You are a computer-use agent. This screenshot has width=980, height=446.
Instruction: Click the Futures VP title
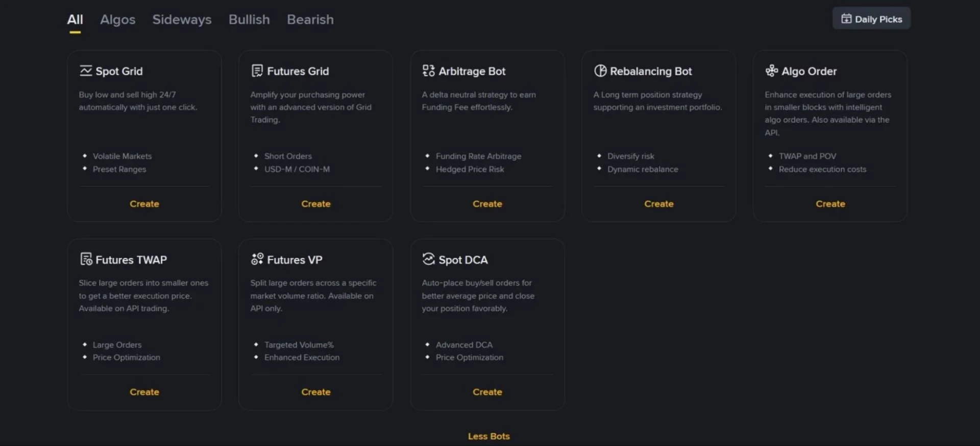pos(295,260)
